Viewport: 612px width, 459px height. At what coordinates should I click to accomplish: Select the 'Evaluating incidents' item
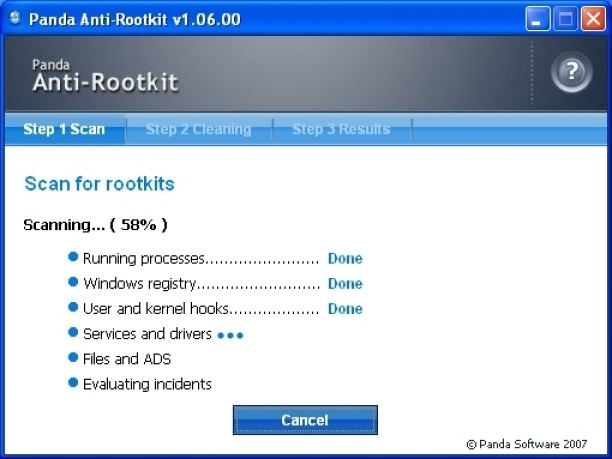(147, 384)
